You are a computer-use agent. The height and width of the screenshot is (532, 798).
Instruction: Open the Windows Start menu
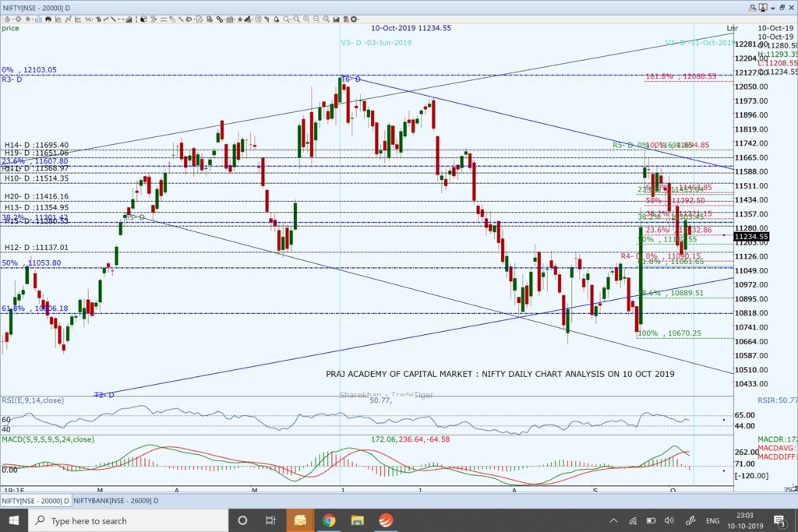[x=14, y=520]
